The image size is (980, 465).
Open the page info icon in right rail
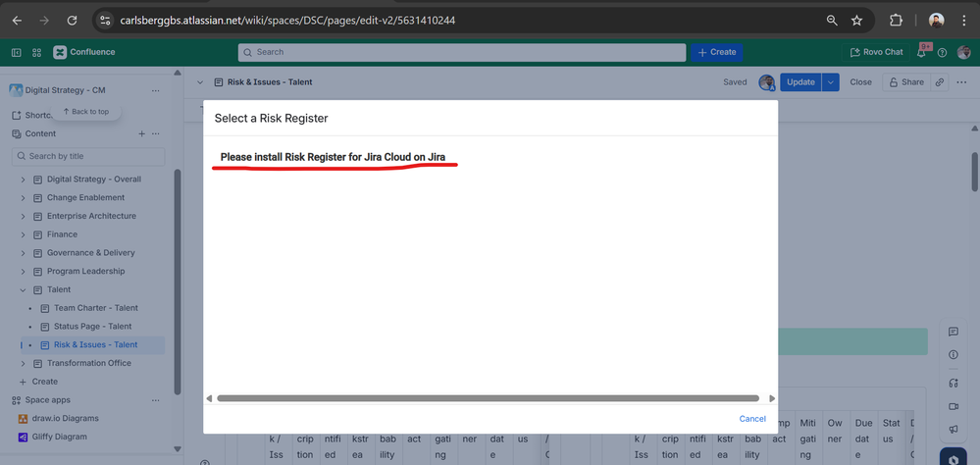click(954, 354)
